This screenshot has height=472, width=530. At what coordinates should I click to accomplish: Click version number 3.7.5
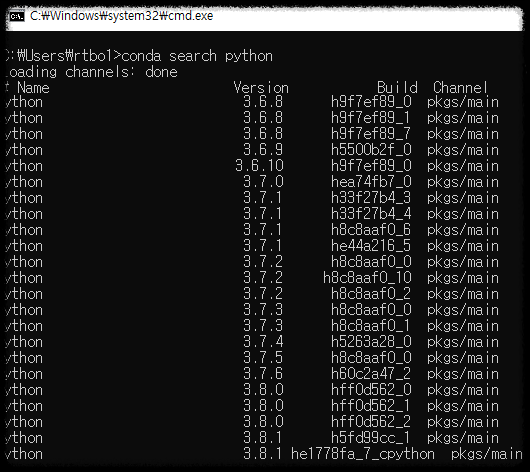[x=263, y=358]
